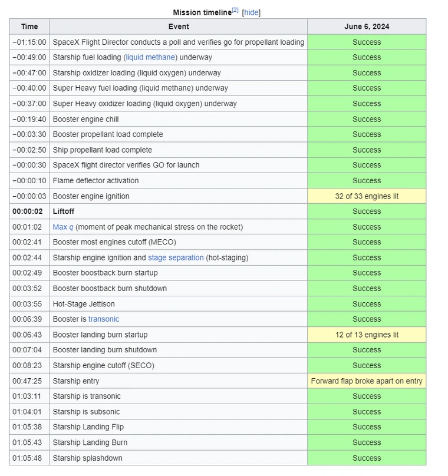Click Booster landing burn startup cell
Screen dimensions: 448x476
pos(178,335)
